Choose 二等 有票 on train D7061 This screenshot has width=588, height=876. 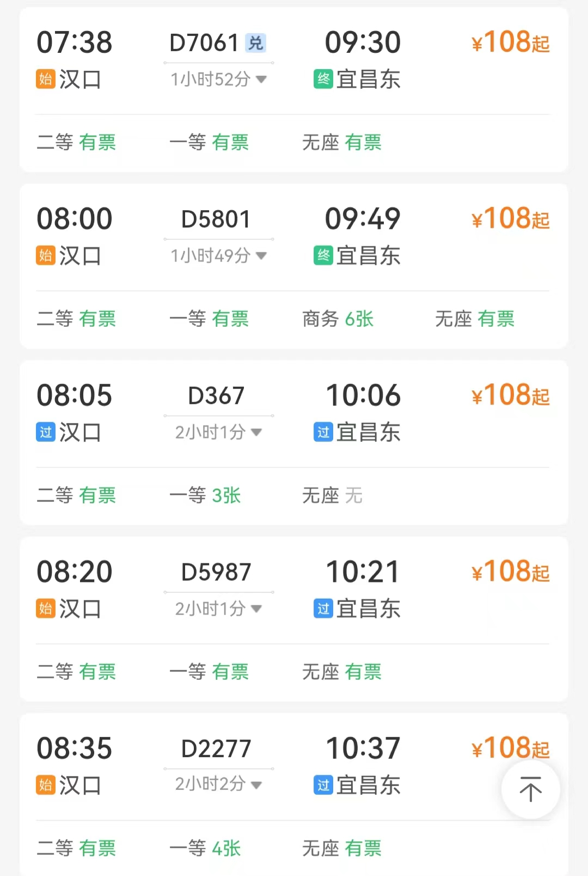(76, 142)
